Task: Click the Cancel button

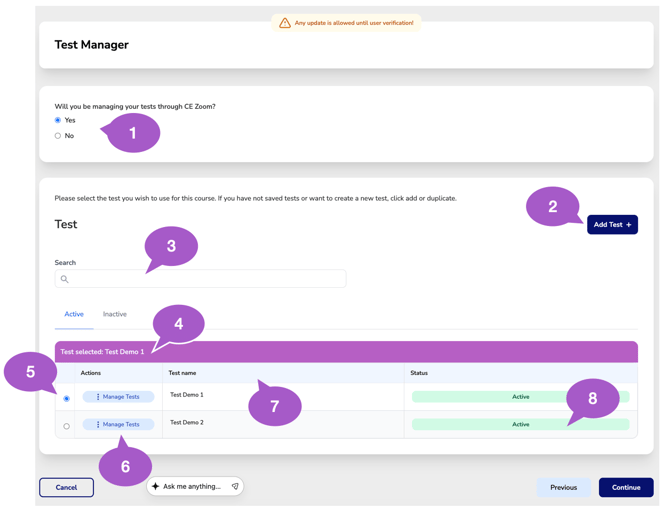Action: pos(66,488)
